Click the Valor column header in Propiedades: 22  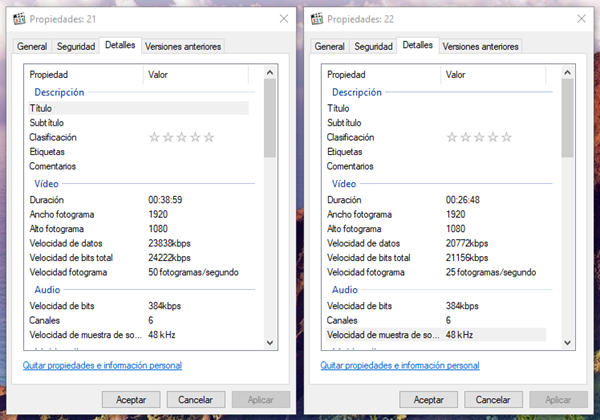(494, 75)
